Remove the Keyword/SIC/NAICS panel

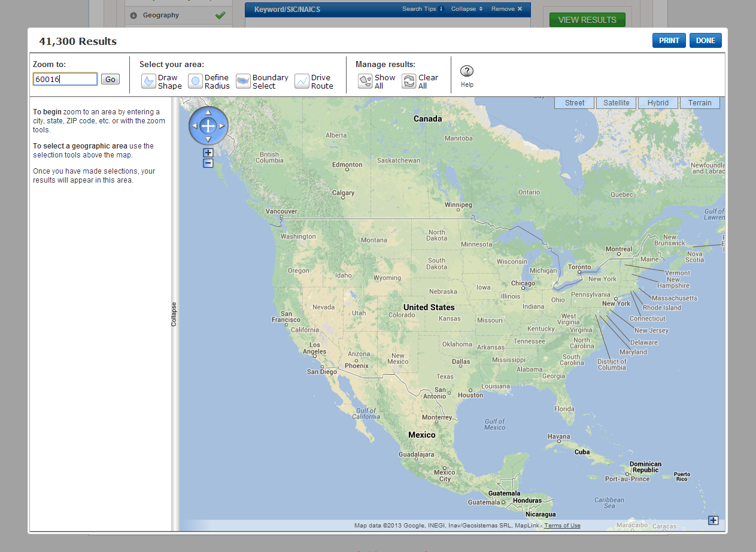click(507, 9)
